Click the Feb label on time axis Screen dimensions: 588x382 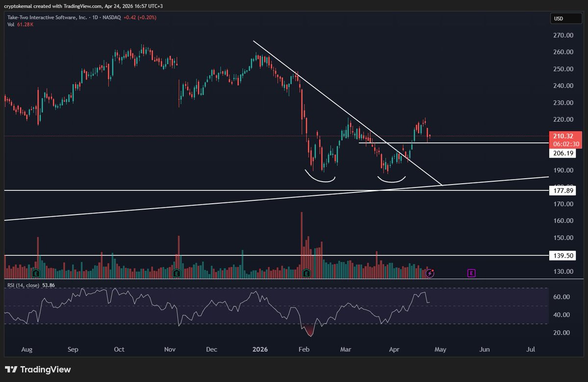coord(304,350)
